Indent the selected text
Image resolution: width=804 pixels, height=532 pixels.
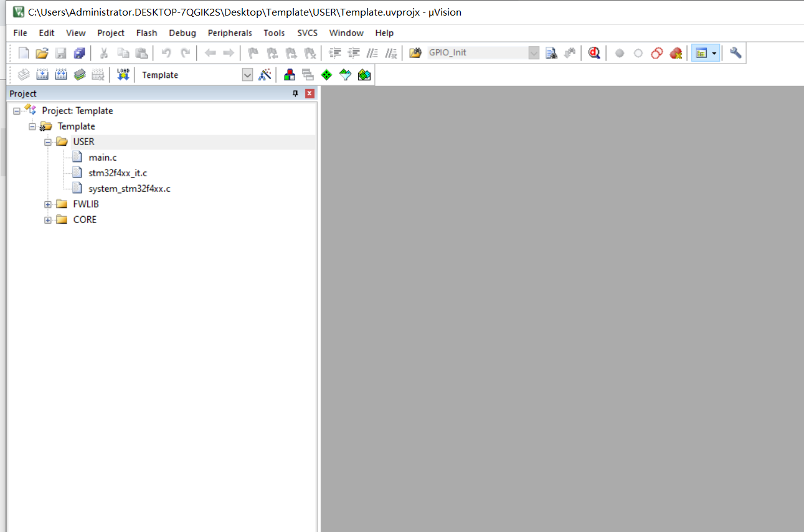pyautogui.click(x=335, y=53)
